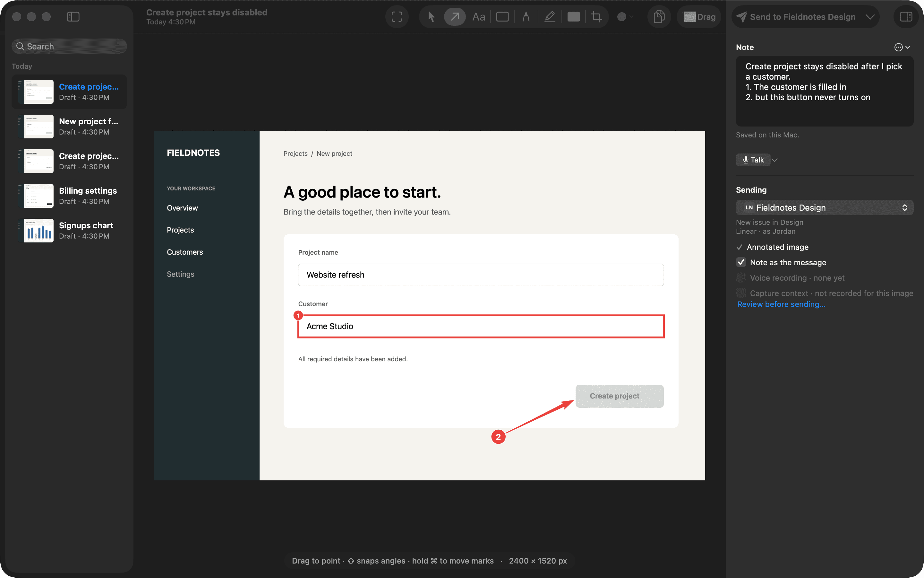Select the rectangle shape tool

(x=502, y=17)
